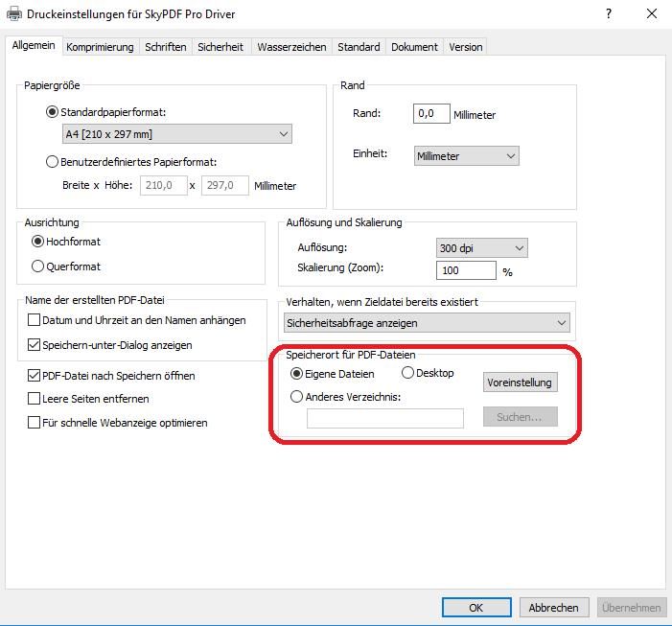Click the printer icon in title bar
This screenshot has height=626, width=672.
pos(14,13)
